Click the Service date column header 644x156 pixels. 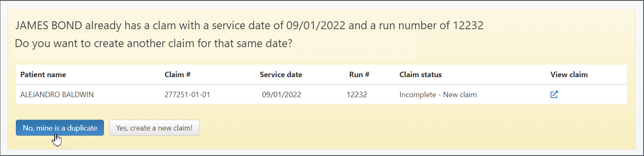[281, 75]
